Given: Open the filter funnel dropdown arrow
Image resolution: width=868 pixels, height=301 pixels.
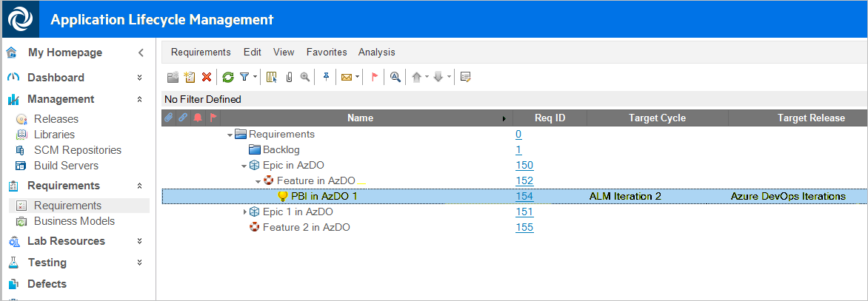Looking at the screenshot, I should (255, 78).
